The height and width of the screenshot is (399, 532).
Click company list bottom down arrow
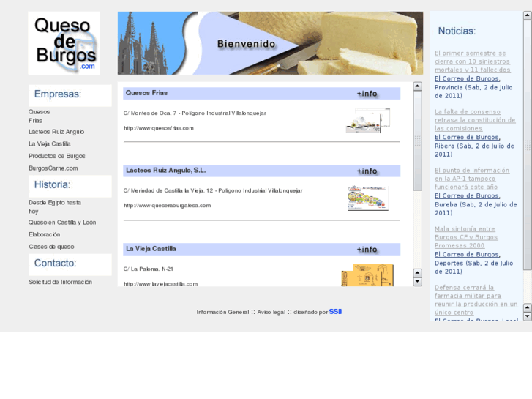[418, 282]
